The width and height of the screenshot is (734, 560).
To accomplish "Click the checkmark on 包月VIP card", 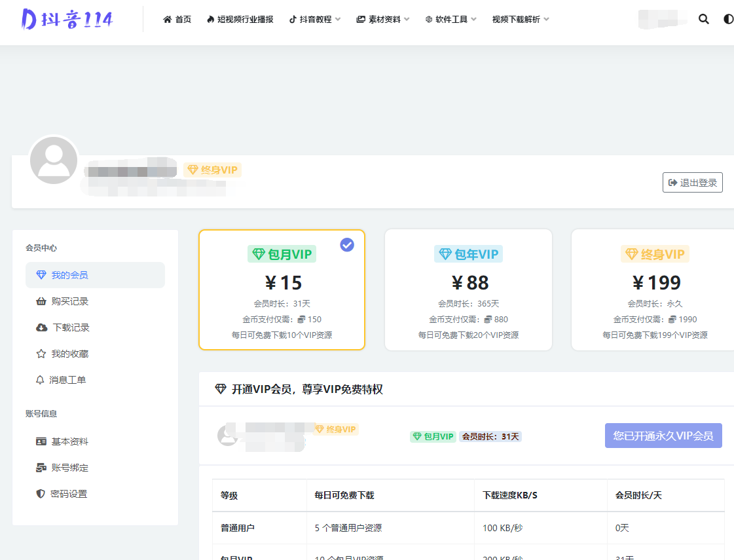I will [347, 245].
